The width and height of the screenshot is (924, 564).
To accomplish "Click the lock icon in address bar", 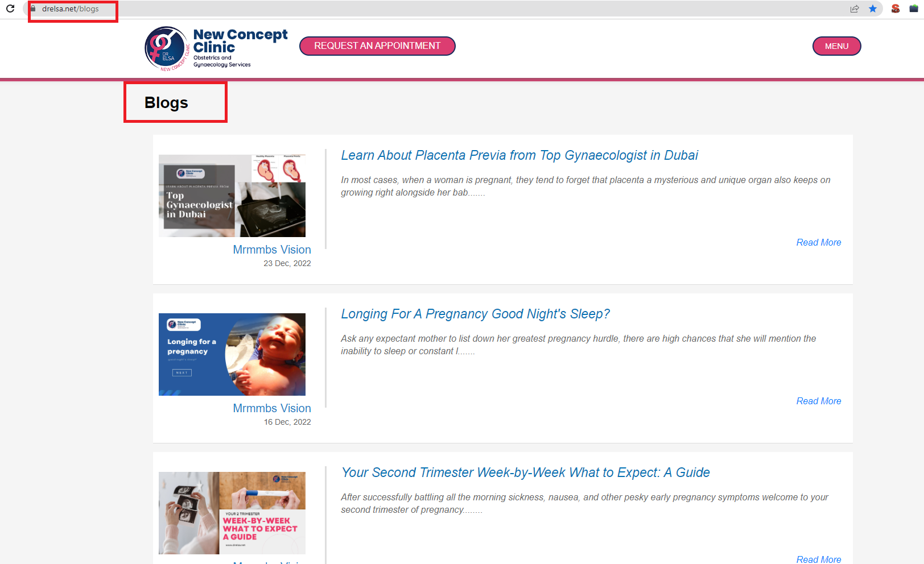I will [33, 9].
